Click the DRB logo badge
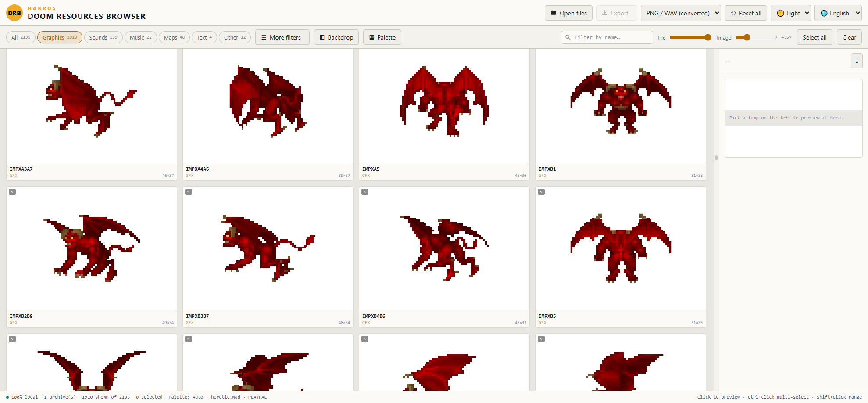 point(14,13)
